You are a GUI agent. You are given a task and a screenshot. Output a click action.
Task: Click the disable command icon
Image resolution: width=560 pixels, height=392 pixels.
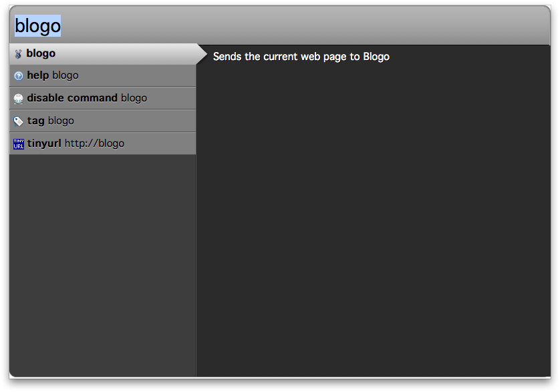click(x=18, y=98)
